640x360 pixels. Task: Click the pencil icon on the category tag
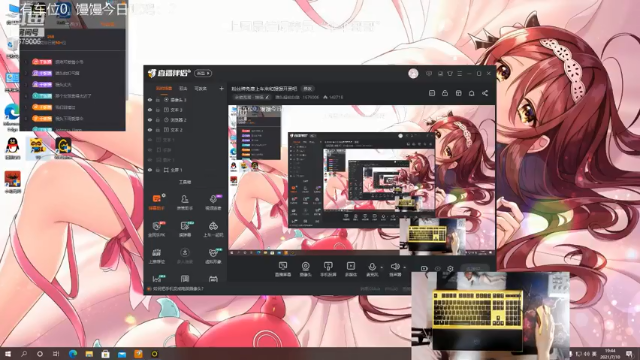267,97
